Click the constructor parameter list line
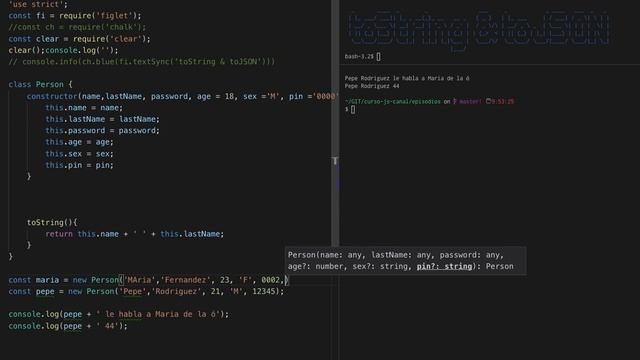The image size is (640, 360). coord(181,96)
